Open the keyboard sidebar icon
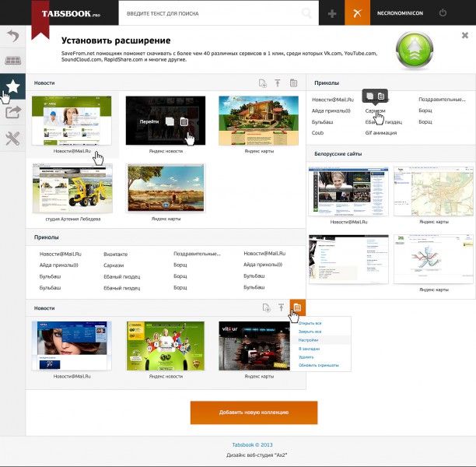 pos(12,60)
